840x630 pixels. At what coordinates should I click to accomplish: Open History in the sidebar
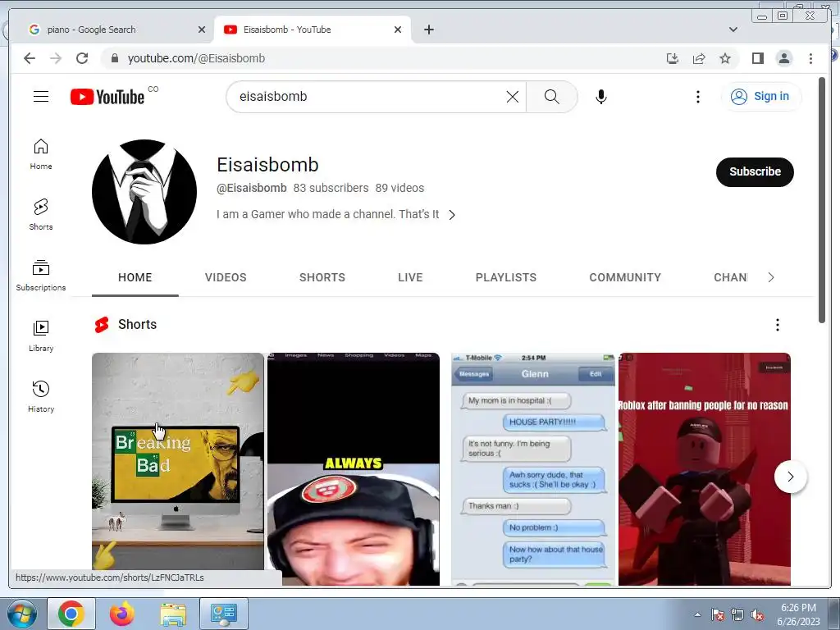pyautogui.click(x=41, y=396)
